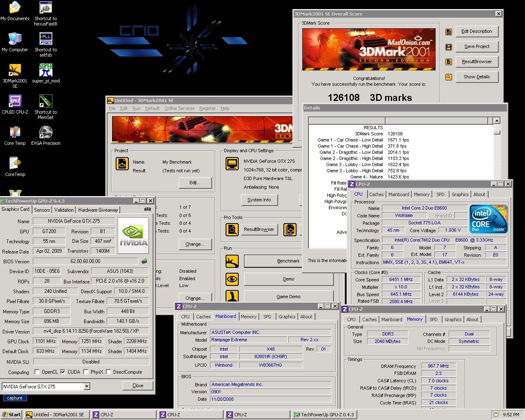Open the CoreTemp folder icon
Image resolution: width=525 pixels, height=420 pixels.
point(15,164)
